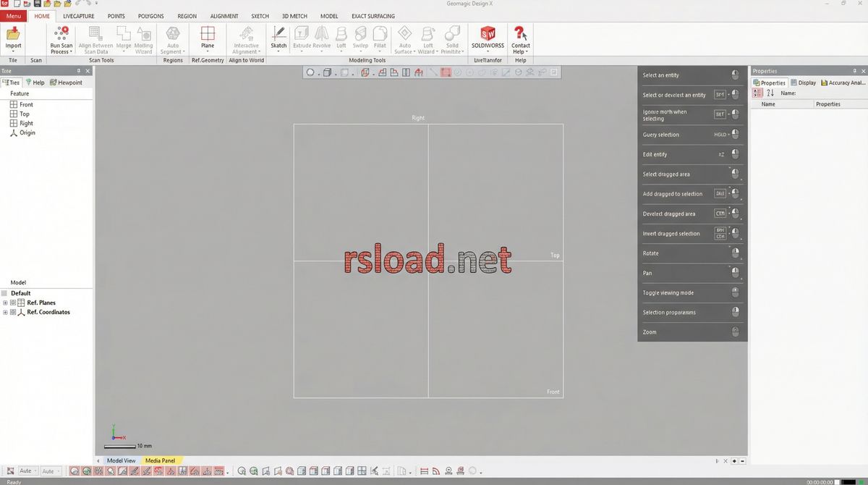Toggle visibility checkbox for Ref. Coordinates

click(x=13, y=312)
